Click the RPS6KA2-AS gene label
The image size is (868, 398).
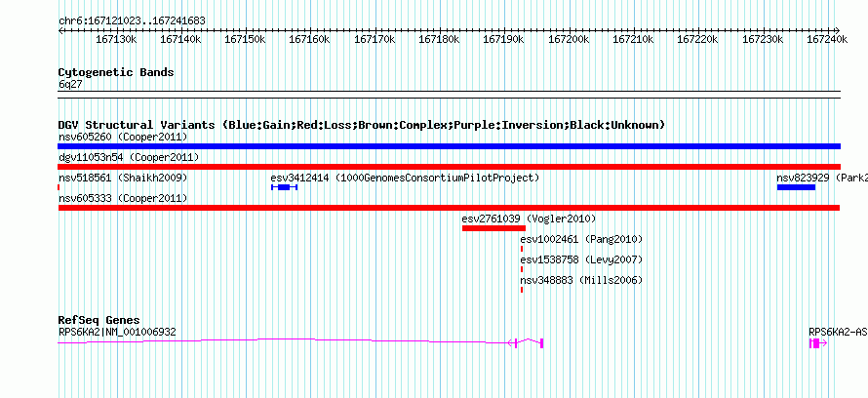[x=838, y=332]
